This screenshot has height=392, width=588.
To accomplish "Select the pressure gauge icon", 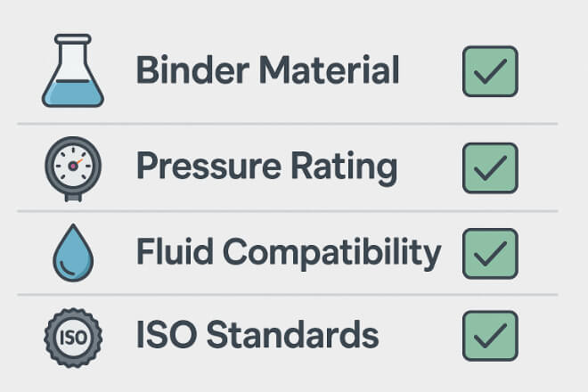I will pyautogui.click(x=73, y=168).
